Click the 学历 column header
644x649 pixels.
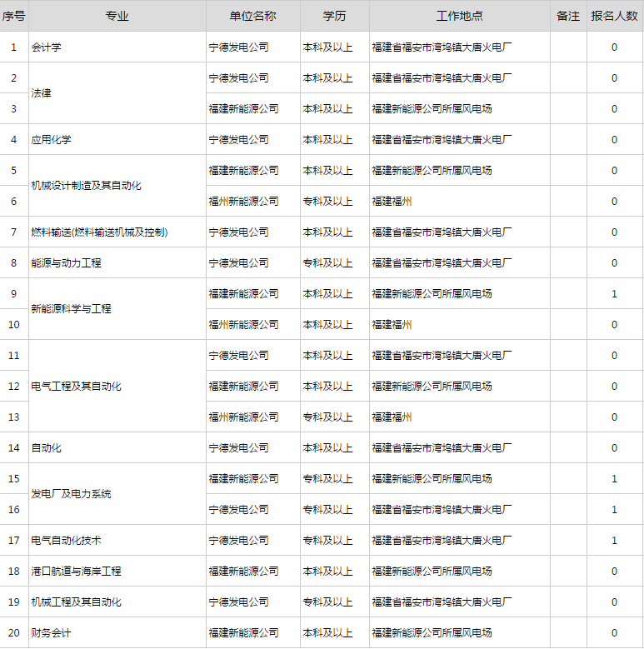tap(334, 16)
